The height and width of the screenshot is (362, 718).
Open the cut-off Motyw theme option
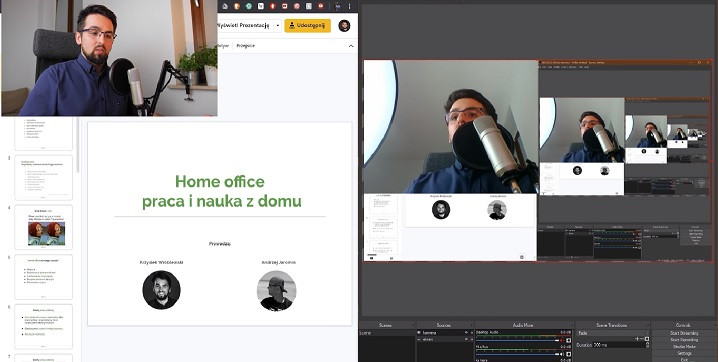coord(223,46)
